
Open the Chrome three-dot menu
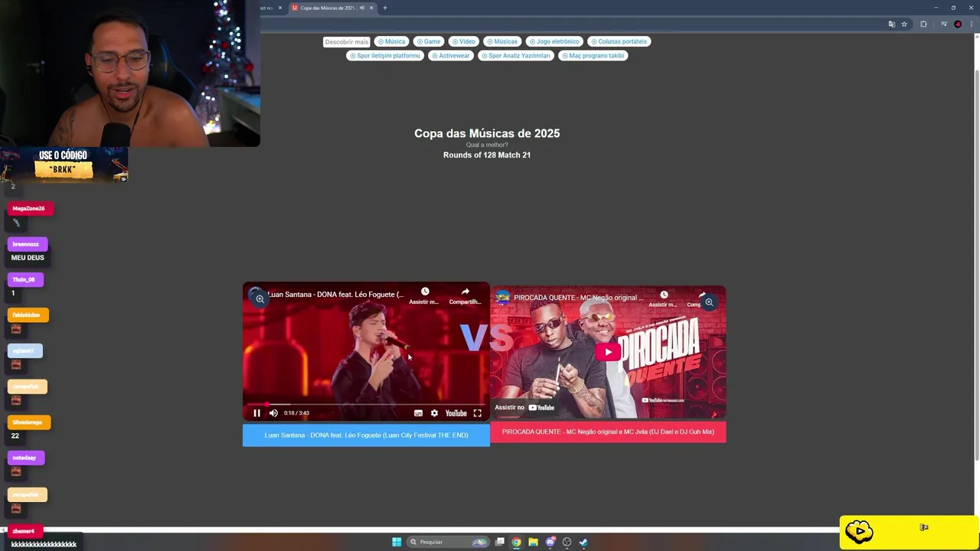click(971, 24)
